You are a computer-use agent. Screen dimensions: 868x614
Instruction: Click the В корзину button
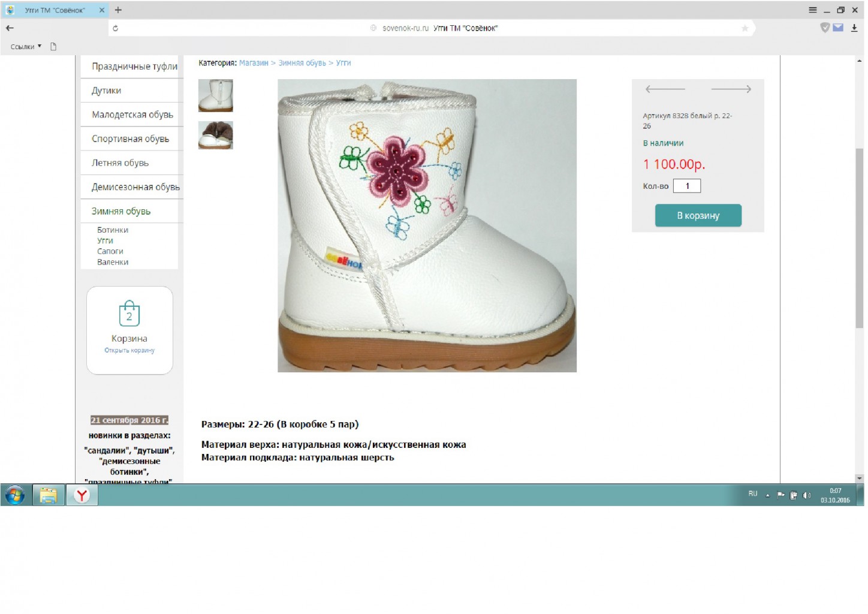698,215
